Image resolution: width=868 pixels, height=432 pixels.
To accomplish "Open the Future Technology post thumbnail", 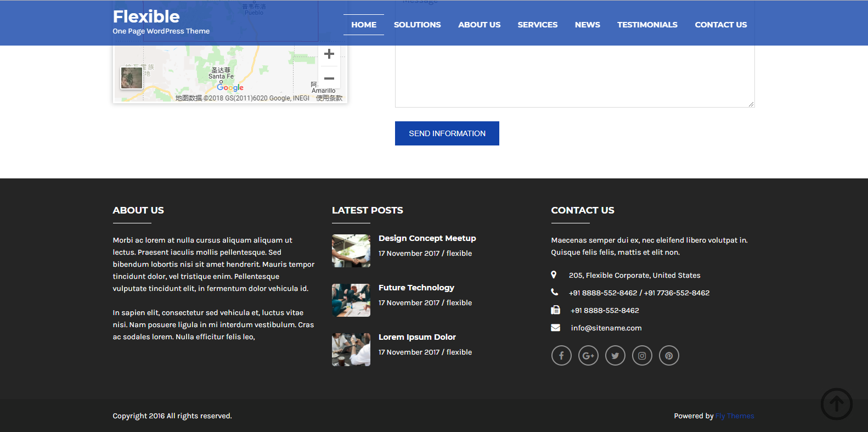I will 351,300.
